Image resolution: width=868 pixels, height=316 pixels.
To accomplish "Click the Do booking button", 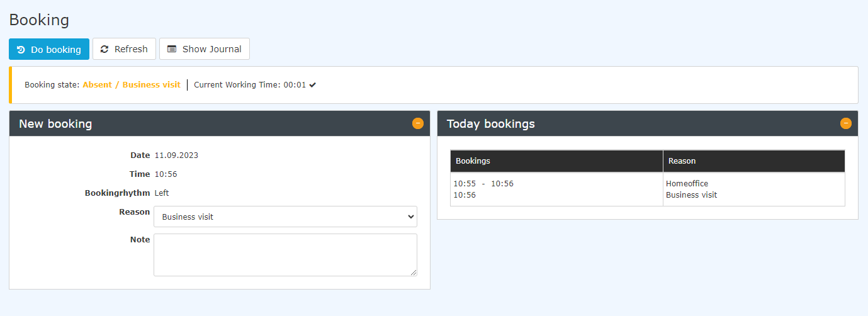I will 49,49.
